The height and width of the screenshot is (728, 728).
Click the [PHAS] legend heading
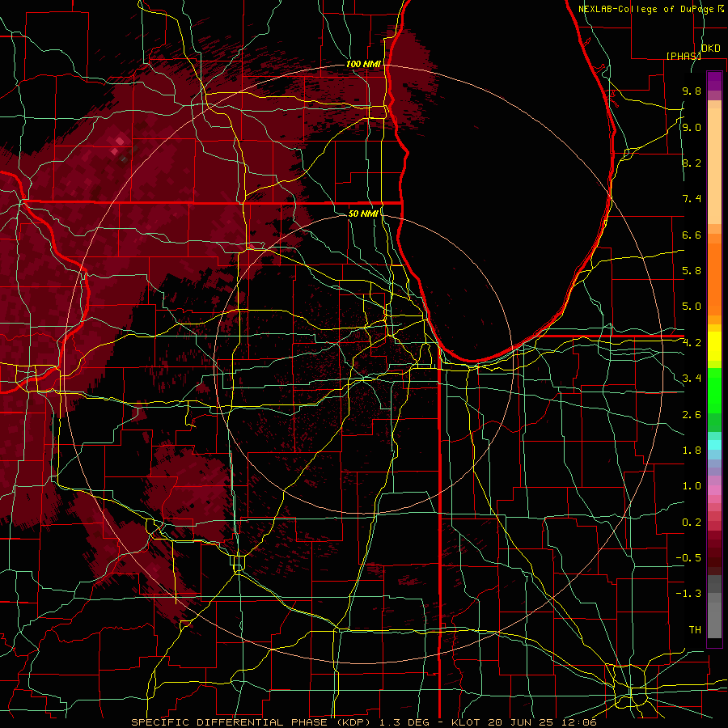[684, 56]
